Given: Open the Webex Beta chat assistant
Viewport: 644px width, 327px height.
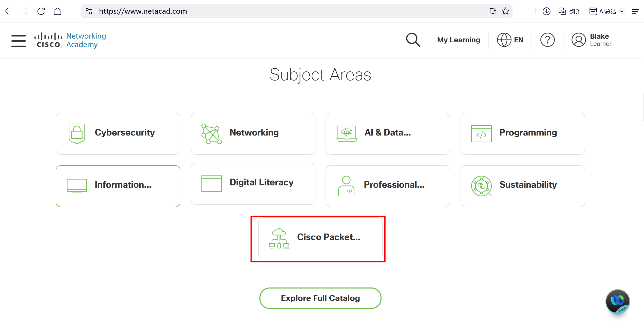Looking at the screenshot, I should click(618, 301).
